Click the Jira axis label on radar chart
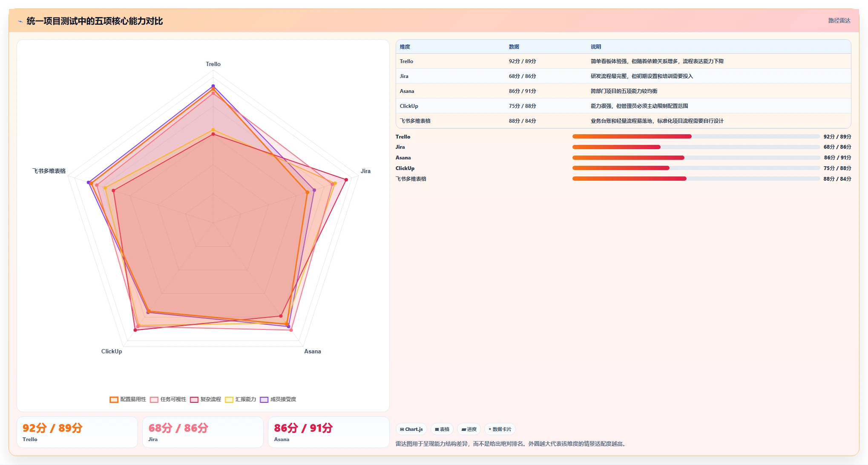This screenshot has width=868, height=465. 365,171
